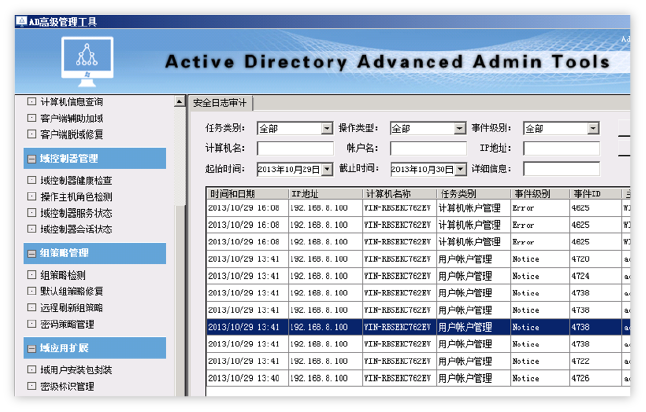Click the monitor logo in the banner
This screenshot has width=646, height=412.
pos(87,62)
